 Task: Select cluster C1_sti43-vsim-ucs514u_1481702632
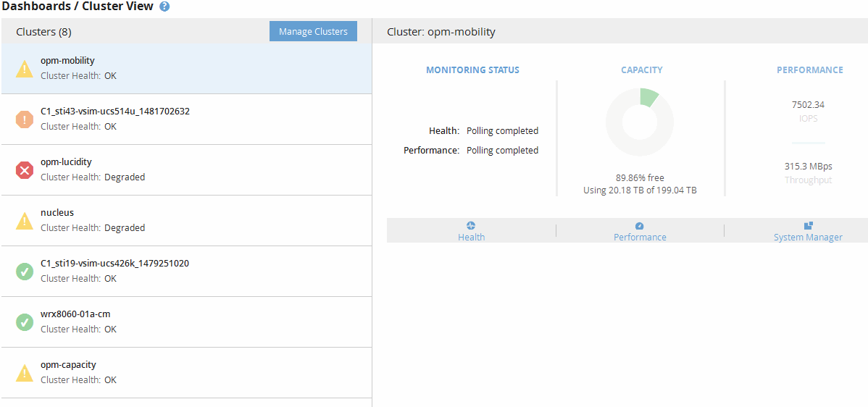[186, 119]
